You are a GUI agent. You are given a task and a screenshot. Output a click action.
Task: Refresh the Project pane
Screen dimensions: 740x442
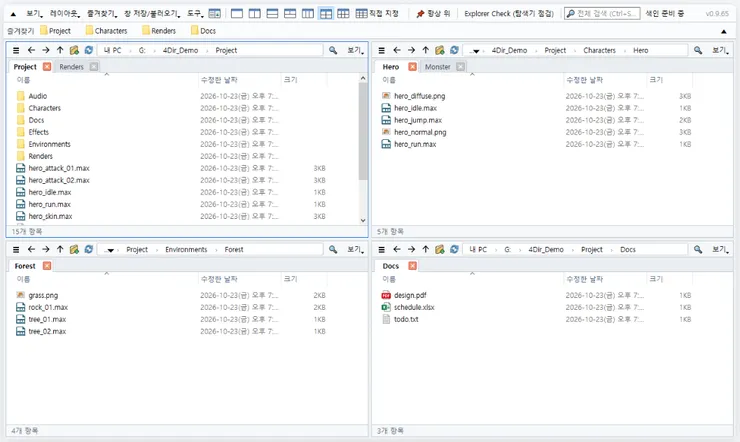89,50
